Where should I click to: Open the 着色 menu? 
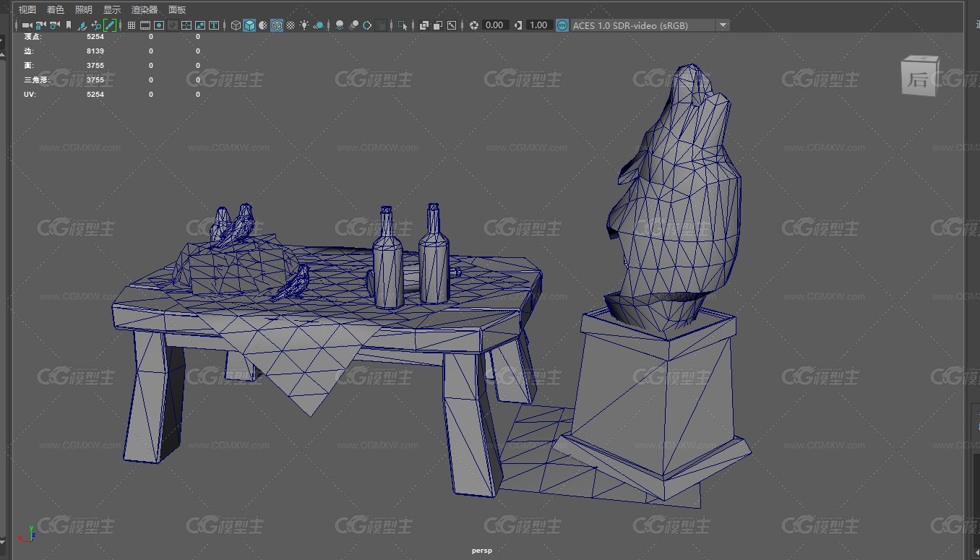point(55,9)
